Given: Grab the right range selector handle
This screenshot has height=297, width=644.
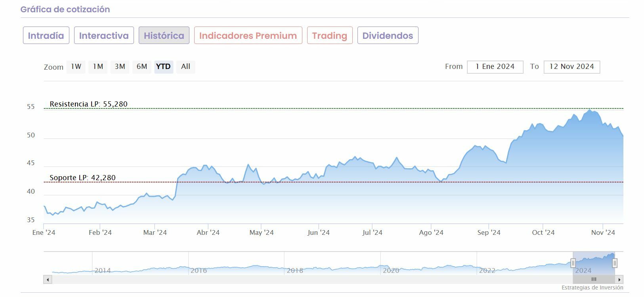Looking at the screenshot, I should [x=615, y=263].
